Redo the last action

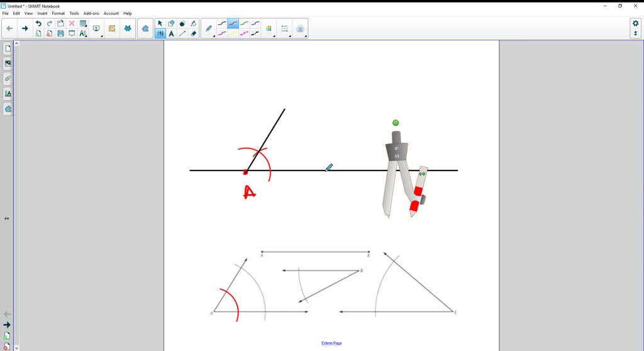click(49, 23)
